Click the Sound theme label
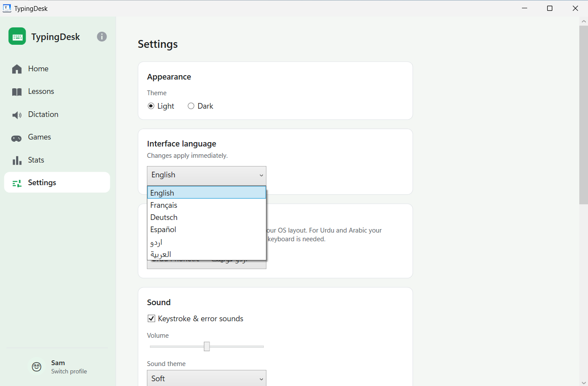 click(x=166, y=364)
